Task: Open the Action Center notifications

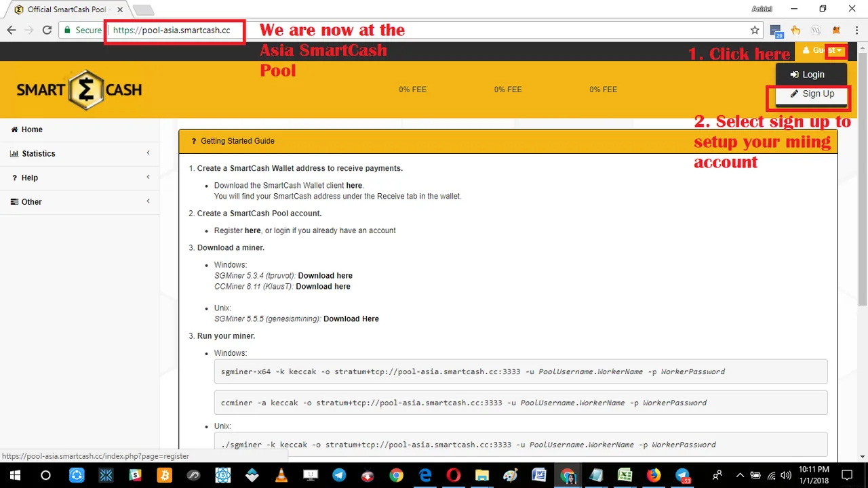Action: click(846, 475)
